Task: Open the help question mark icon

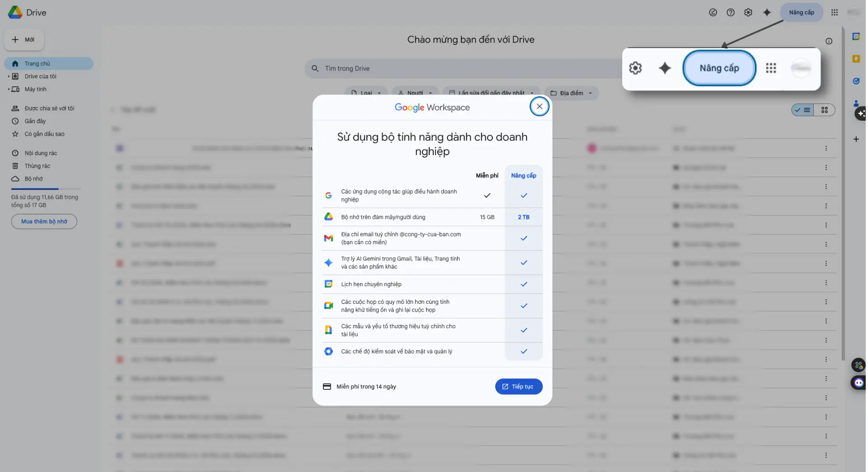Action: coord(732,13)
